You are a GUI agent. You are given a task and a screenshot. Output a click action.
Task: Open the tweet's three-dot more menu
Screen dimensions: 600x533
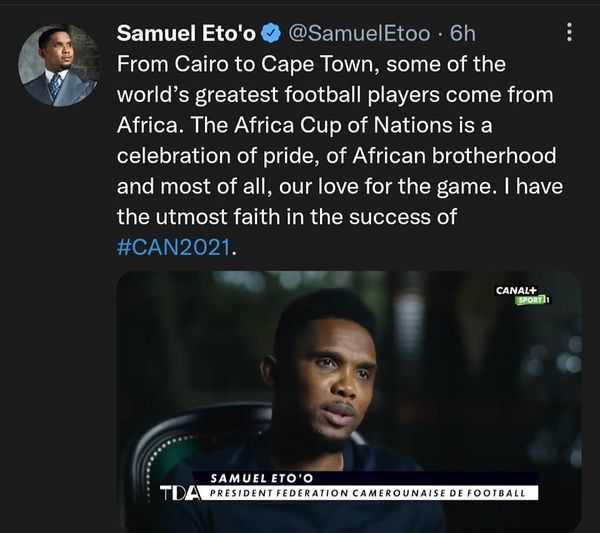570,33
